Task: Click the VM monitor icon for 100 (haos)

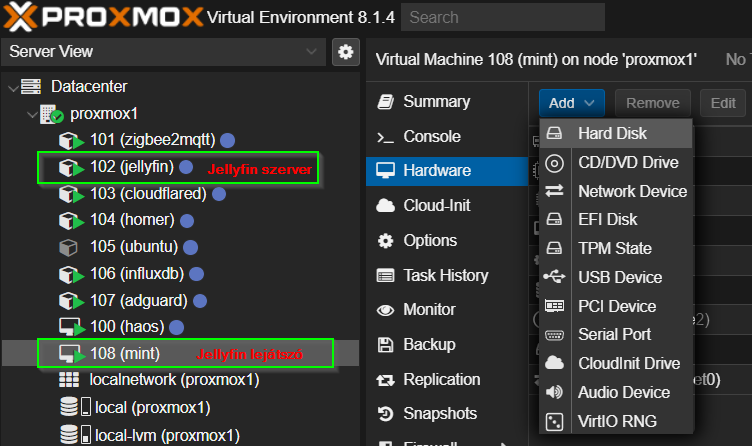Action: pyautogui.click(x=72, y=327)
